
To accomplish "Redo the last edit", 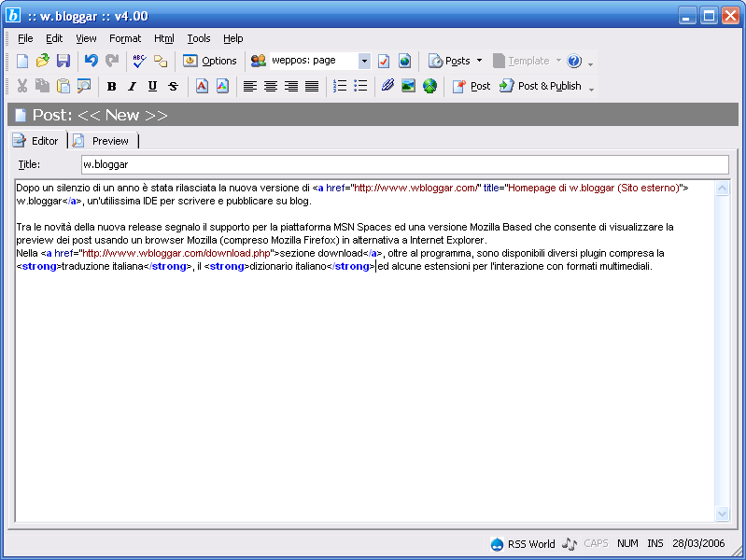I will [x=112, y=61].
